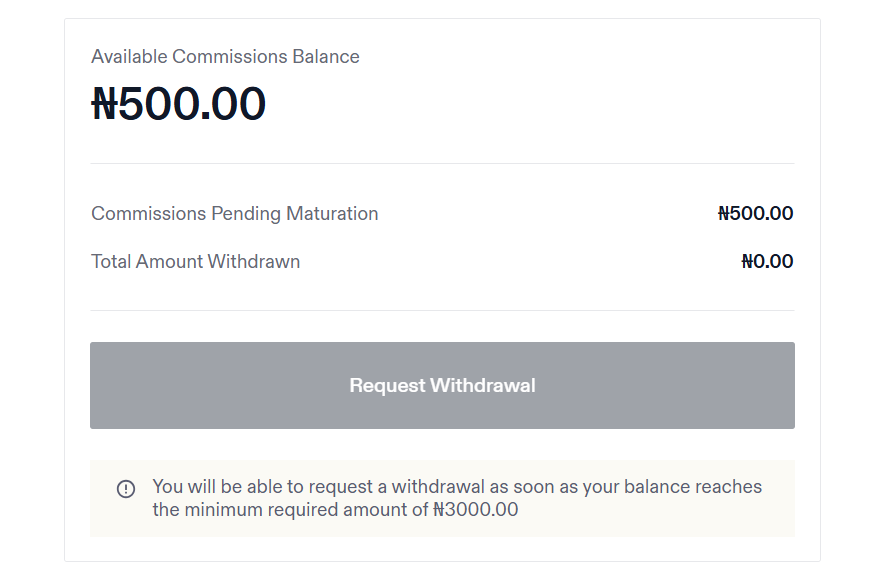Click the first line of the withdrawal notice
The width and height of the screenshot is (876, 567).
point(457,487)
